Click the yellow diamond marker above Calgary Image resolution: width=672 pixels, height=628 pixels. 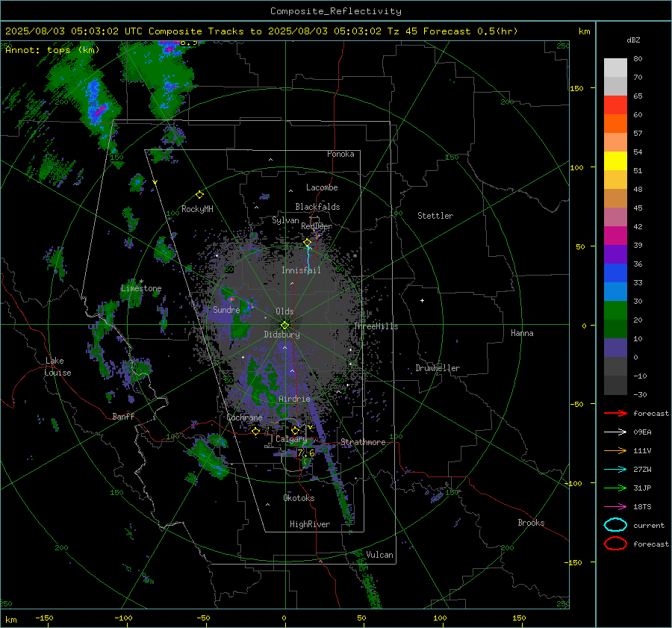click(x=295, y=430)
